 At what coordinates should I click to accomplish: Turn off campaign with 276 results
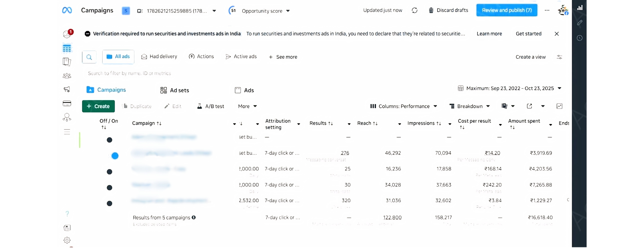115,156
